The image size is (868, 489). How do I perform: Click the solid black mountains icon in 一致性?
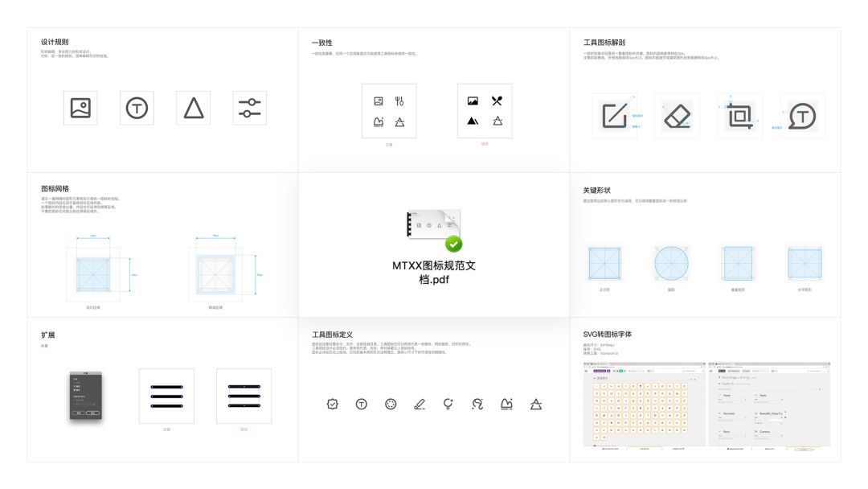tap(473, 121)
